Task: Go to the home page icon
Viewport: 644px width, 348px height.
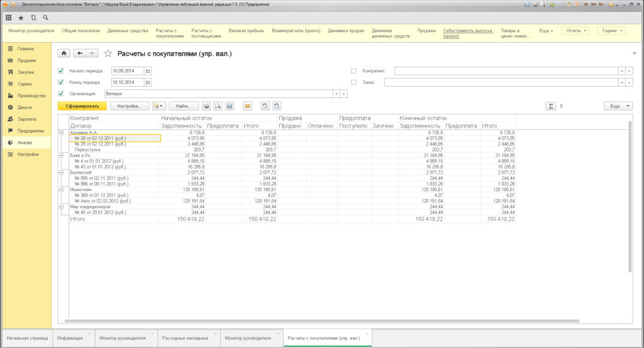Action: [64, 53]
